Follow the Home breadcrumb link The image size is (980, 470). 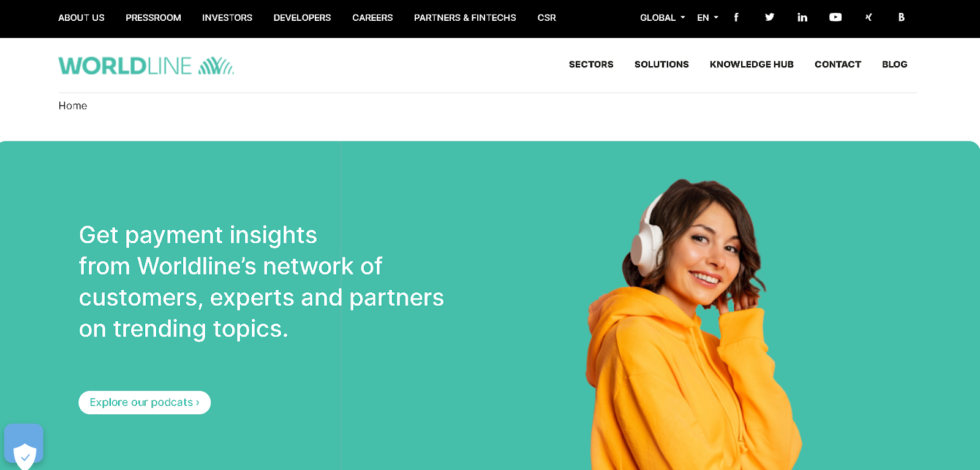[x=73, y=106]
